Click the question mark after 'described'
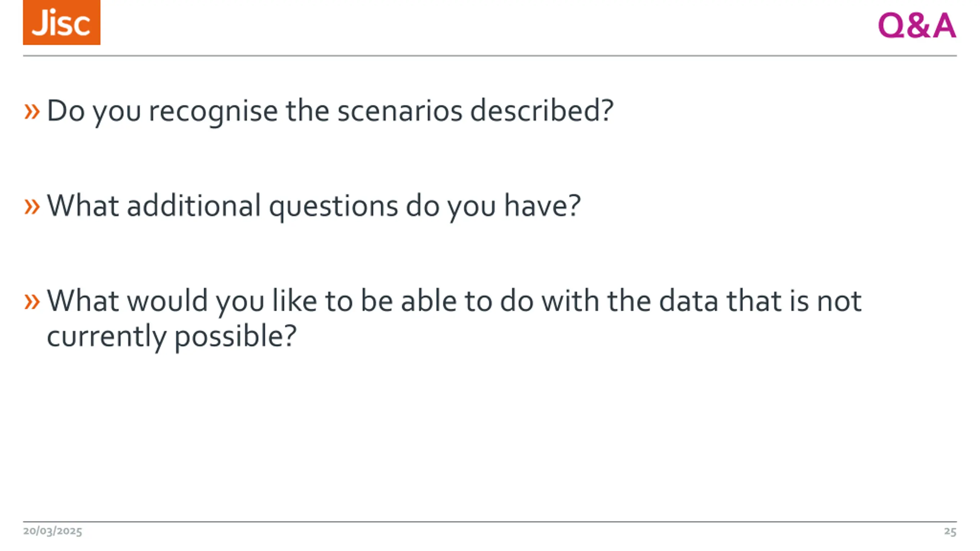 (607, 111)
